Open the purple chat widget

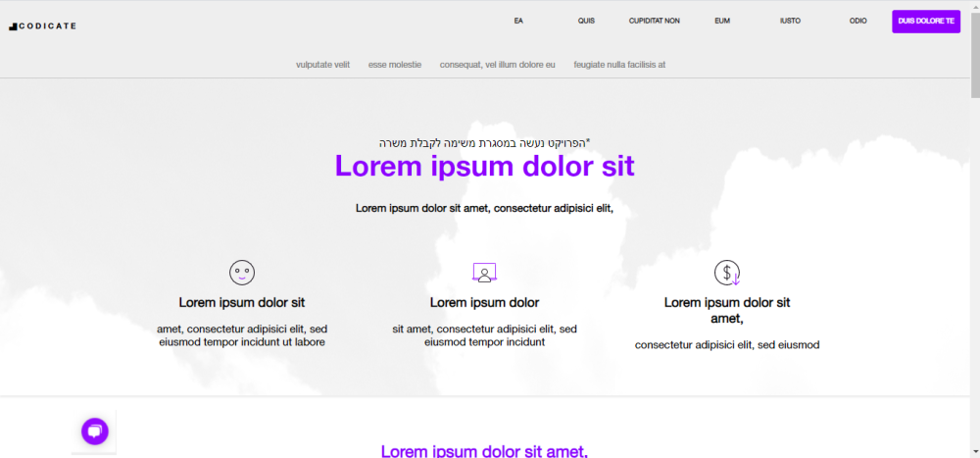[x=95, y=431]
